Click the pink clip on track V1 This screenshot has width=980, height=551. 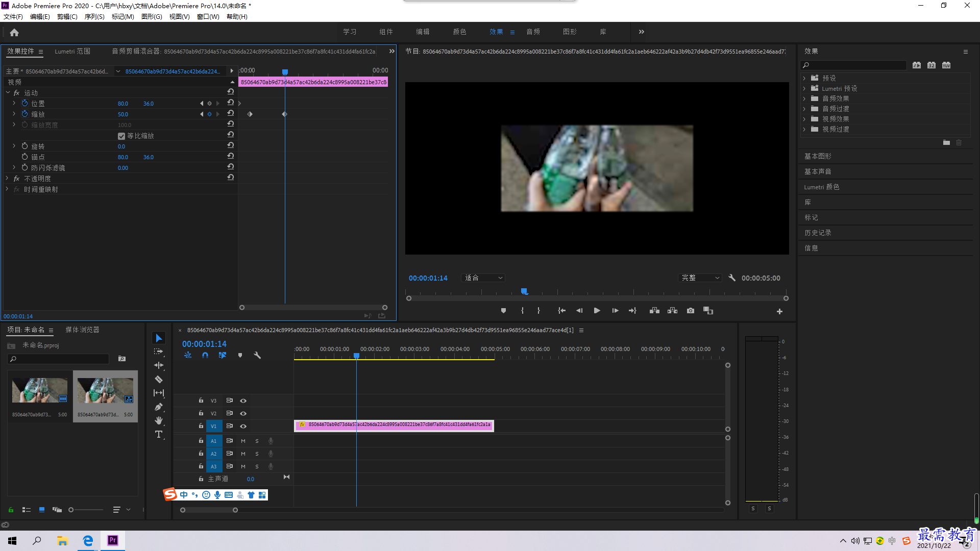coord(394,425)
